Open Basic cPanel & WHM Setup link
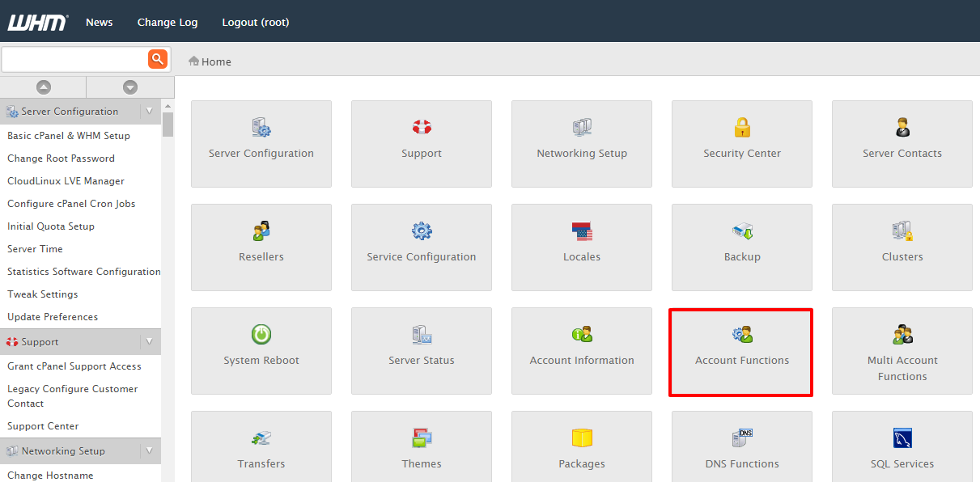This screenshot has width=980, height=482. tap(69, 136)
